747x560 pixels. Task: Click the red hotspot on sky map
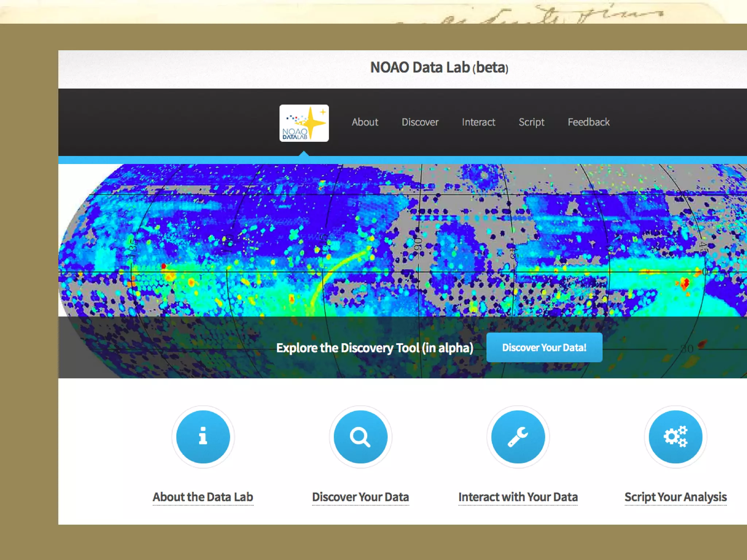coord(686,283)
